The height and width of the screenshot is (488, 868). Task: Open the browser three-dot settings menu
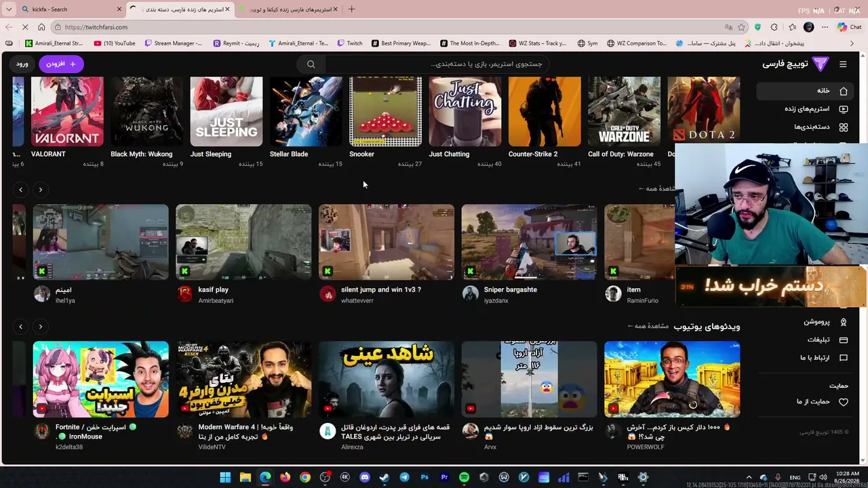pos(825,27)
